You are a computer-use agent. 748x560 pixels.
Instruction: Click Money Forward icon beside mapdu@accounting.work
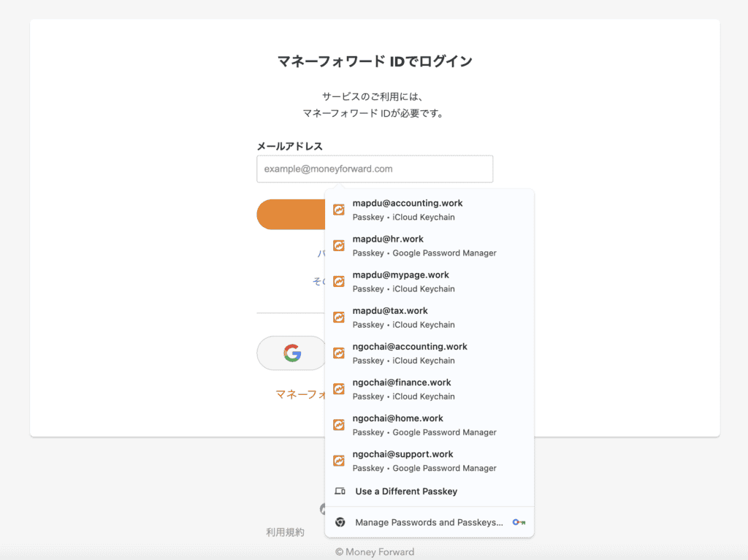point(339,210)
